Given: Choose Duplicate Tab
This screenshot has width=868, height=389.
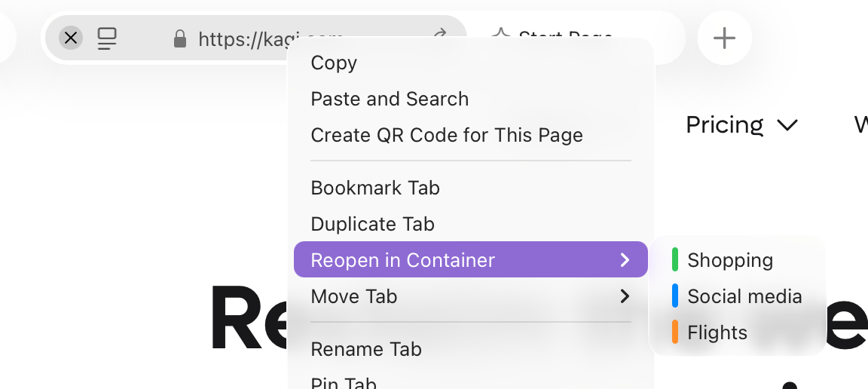Looking at the screenshot, I should click(x=470, y=224).
